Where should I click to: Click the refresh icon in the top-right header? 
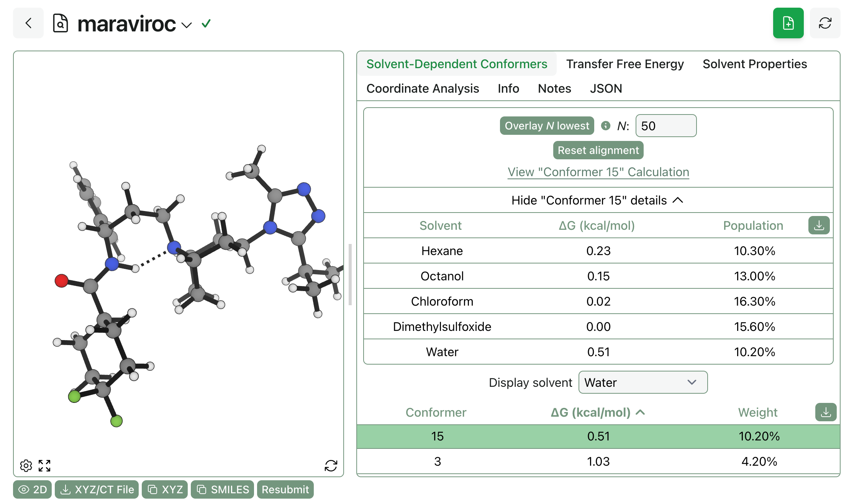pyautogui.click(x=824, y=23)
